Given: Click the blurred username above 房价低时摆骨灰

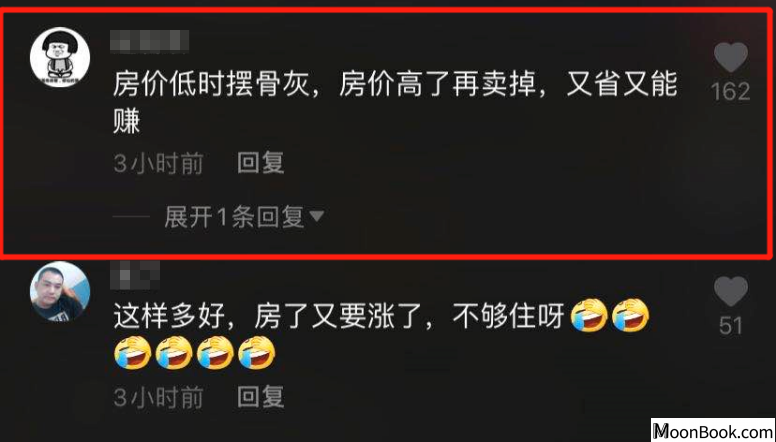Looking at the screenshot, I should (x=149, y=42).
